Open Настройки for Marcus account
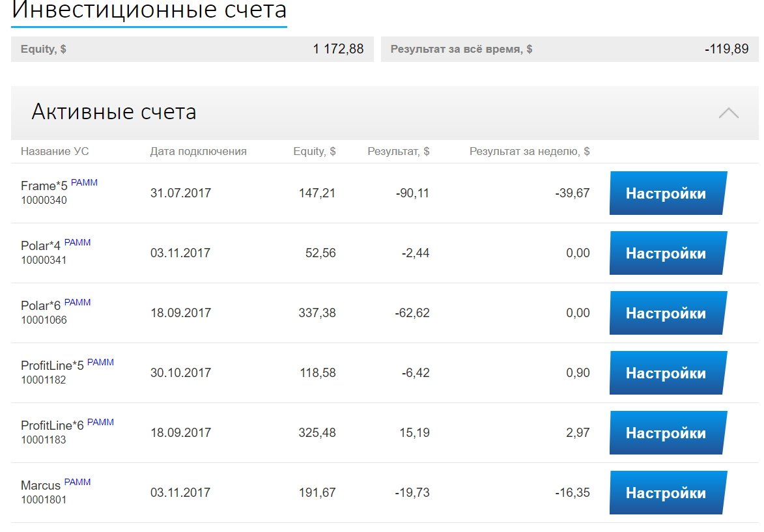 (667, 493)
